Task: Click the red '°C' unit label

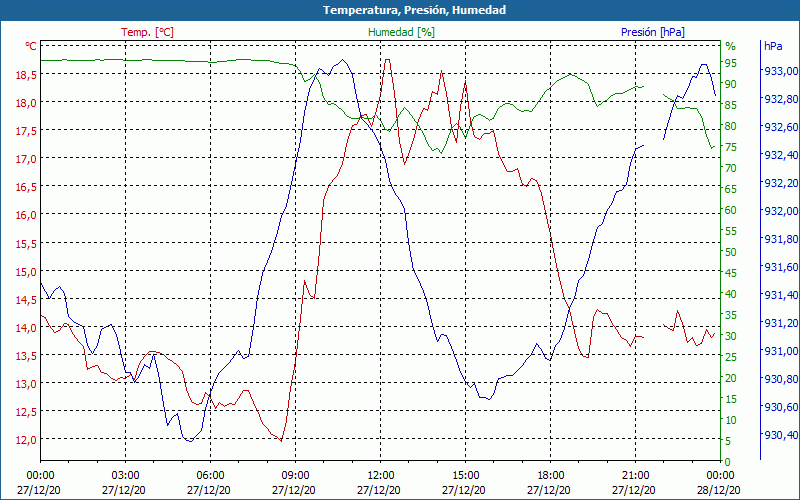Action: pyautogui.click(x=31, y=46)
